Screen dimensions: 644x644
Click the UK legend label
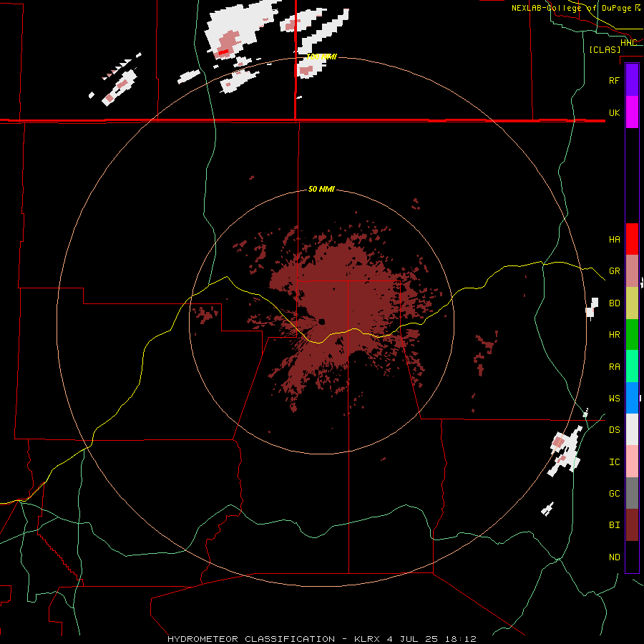614,113
